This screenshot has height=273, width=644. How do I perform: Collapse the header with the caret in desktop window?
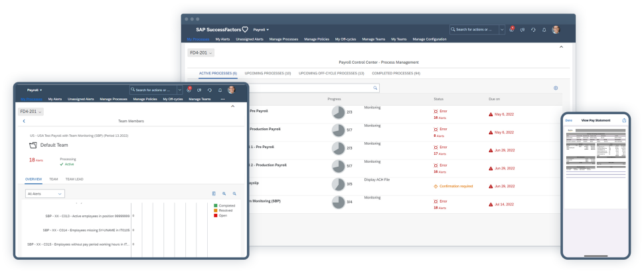coord(562,47)
